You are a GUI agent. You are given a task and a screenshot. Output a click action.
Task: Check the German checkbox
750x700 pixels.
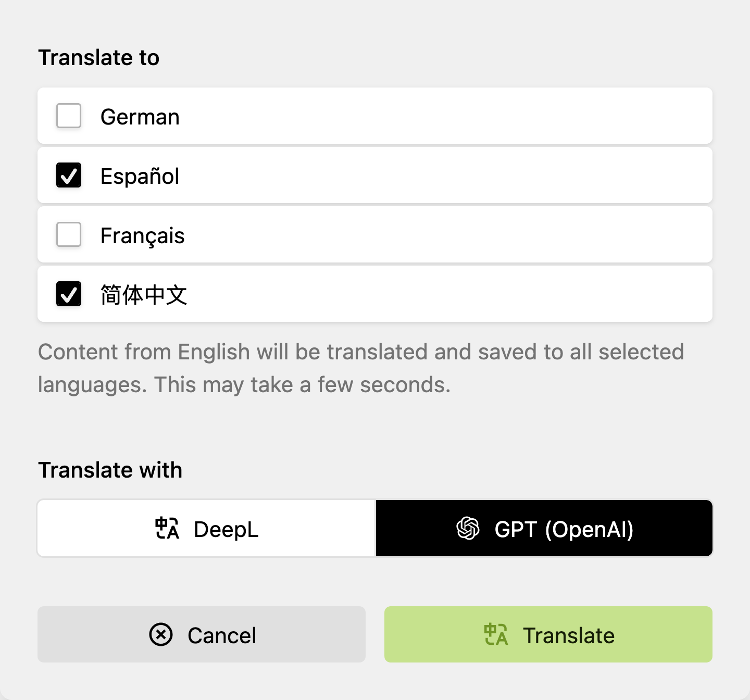[x=68, y=116]
